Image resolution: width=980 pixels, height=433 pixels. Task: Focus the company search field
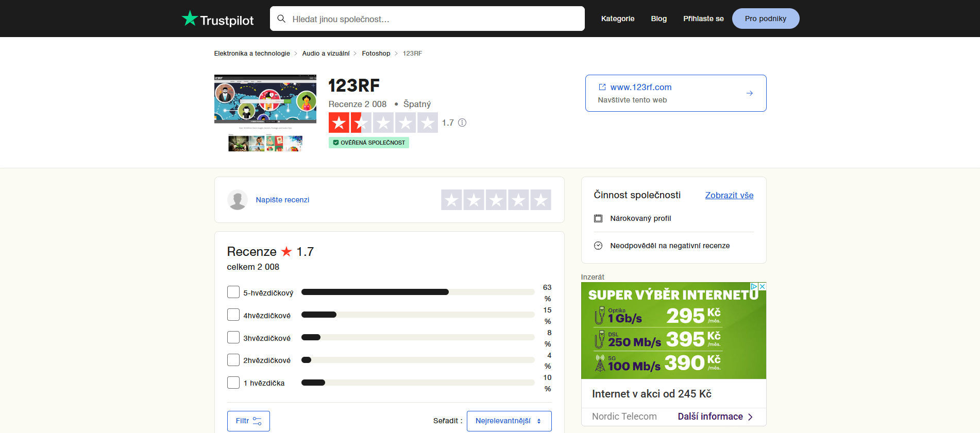[427, 19]
